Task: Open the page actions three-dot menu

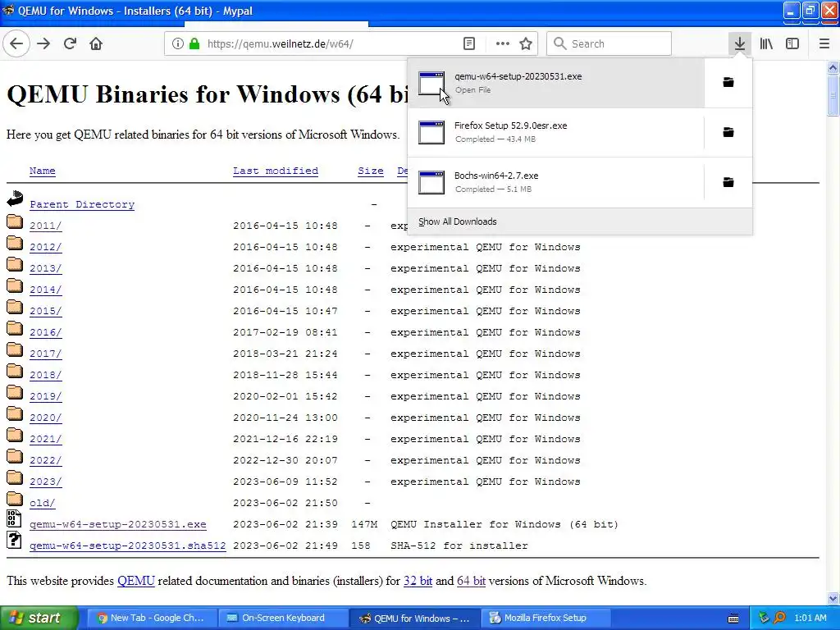Action: click(503, 44)
